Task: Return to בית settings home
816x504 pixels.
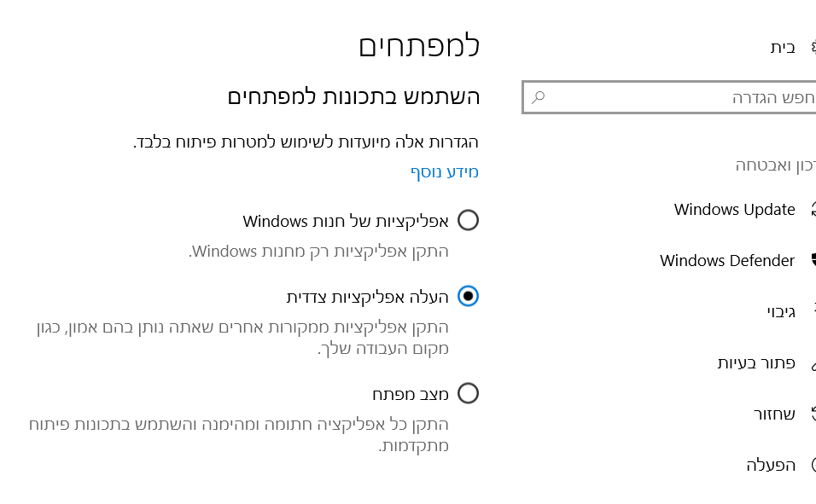Action: (783, 47)
